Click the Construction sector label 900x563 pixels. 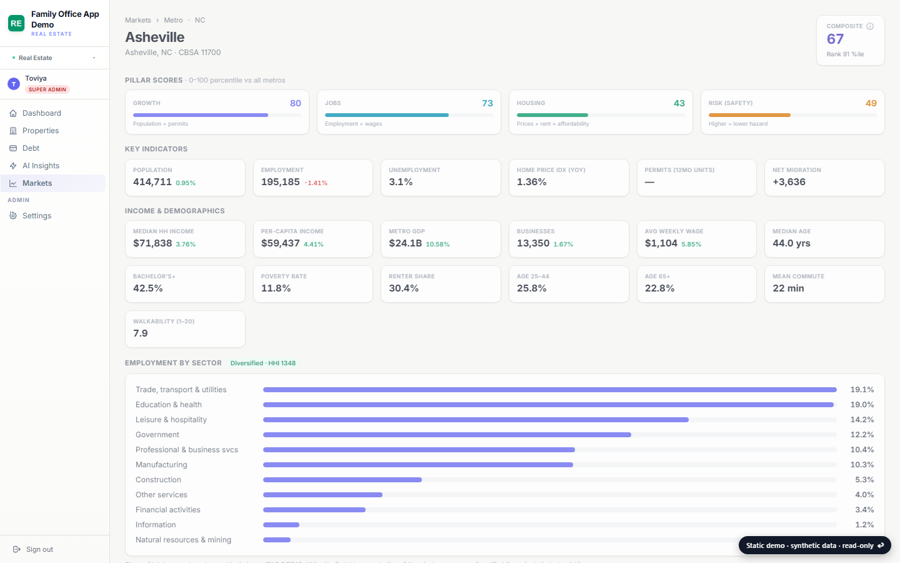158,480
